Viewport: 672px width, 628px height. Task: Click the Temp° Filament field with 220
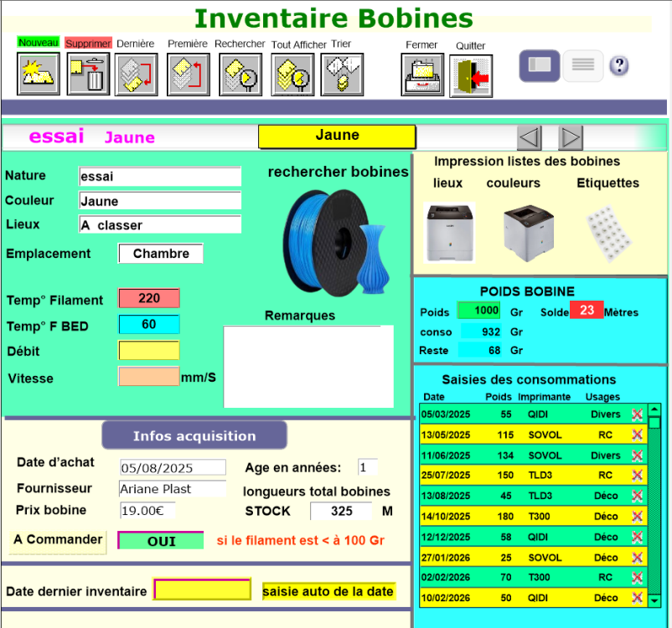[x=148, y=298]
